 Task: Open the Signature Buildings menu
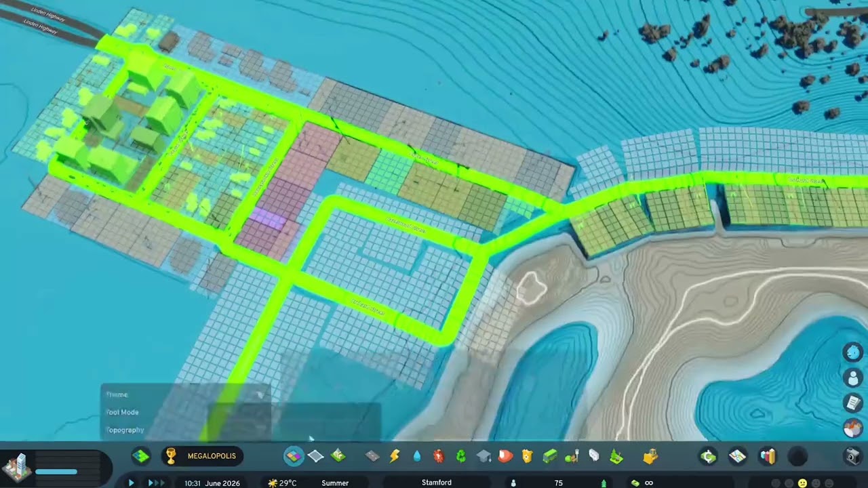(x=338, y=456)
